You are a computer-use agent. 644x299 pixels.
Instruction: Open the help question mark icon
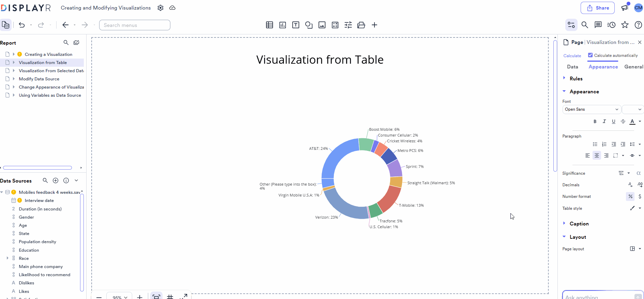[639, 25]
